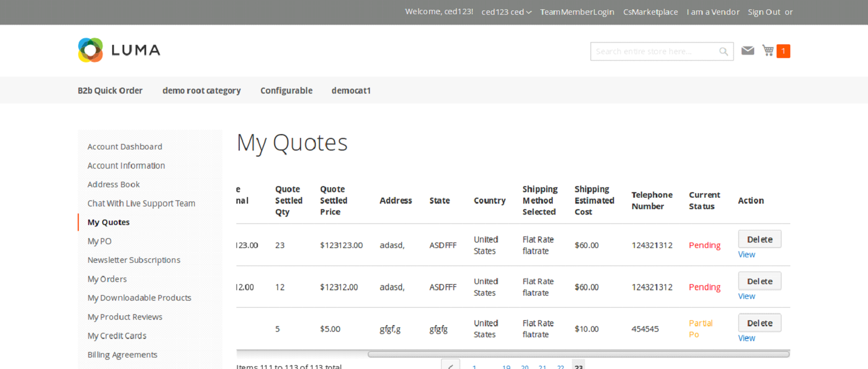The height and width of the screenshot is (369, 868).
Task: Go to page 19 of quotes
Action: (x=506, y=367)
